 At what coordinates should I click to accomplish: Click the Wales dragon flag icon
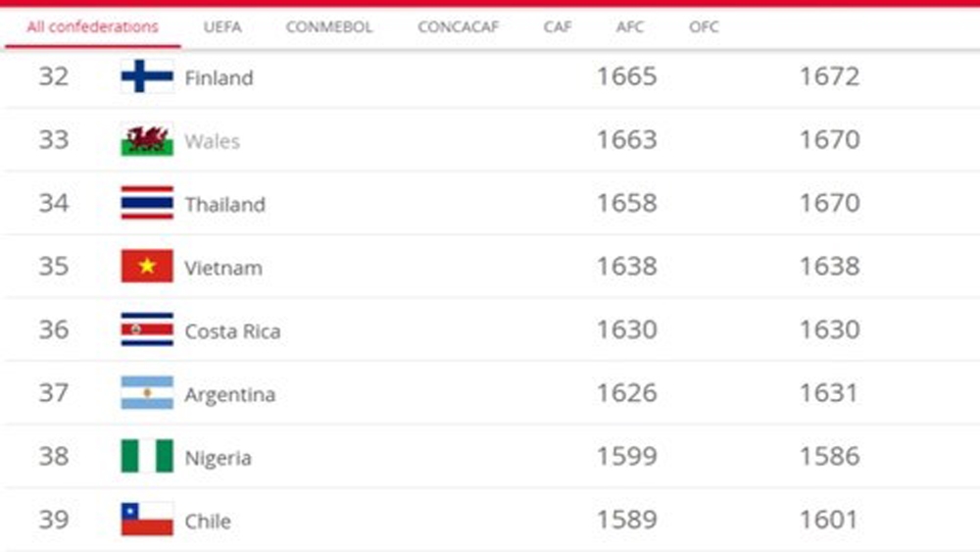[147, 140]
